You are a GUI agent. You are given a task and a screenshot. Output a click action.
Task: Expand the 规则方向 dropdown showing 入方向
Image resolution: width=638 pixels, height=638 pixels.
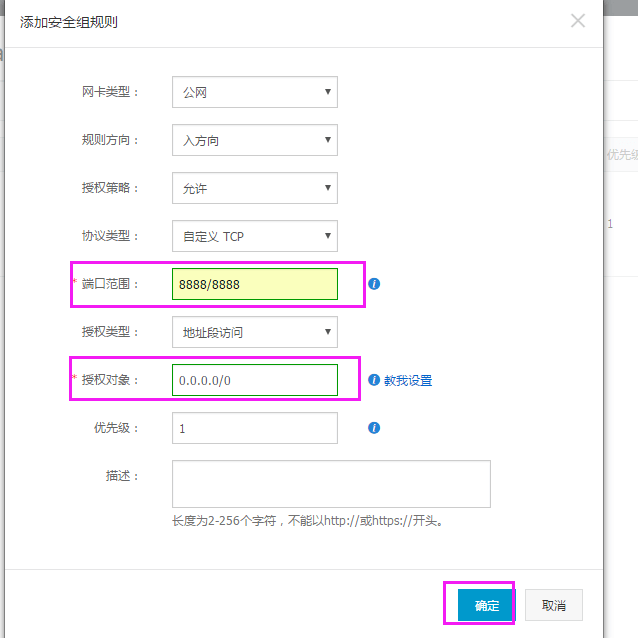point(254,140)
